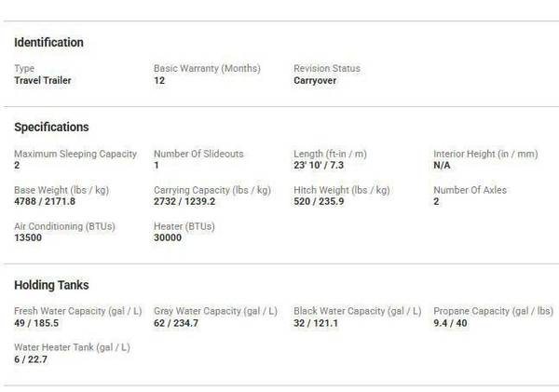Image resolution: width=559 pixels, height=392 pixels.
Task: Click the Basic Warranty (Months) label
Action: coord(207,69)
